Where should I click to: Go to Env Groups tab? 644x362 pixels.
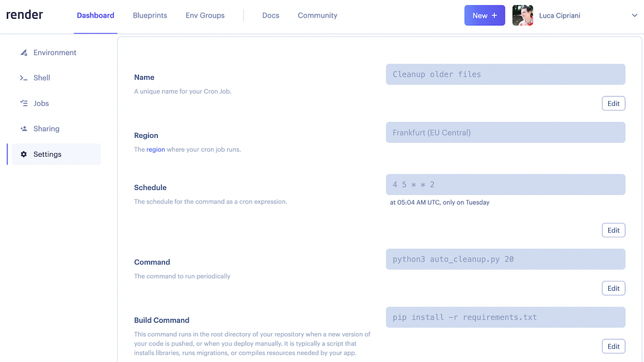(x=205, y=16)
